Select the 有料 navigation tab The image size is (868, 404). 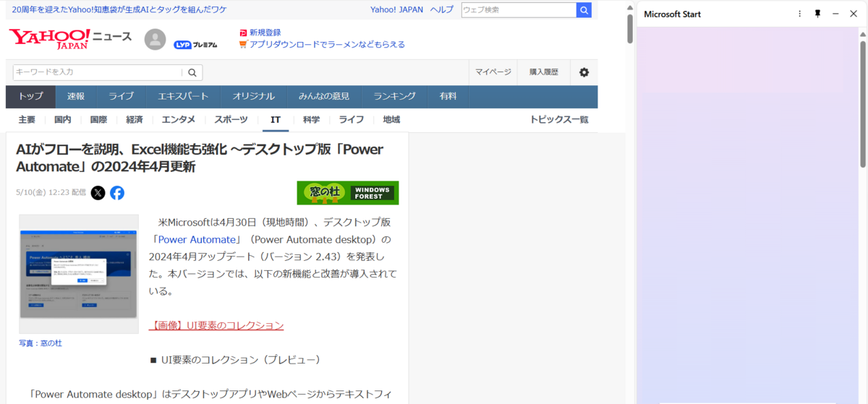point(448,97)
